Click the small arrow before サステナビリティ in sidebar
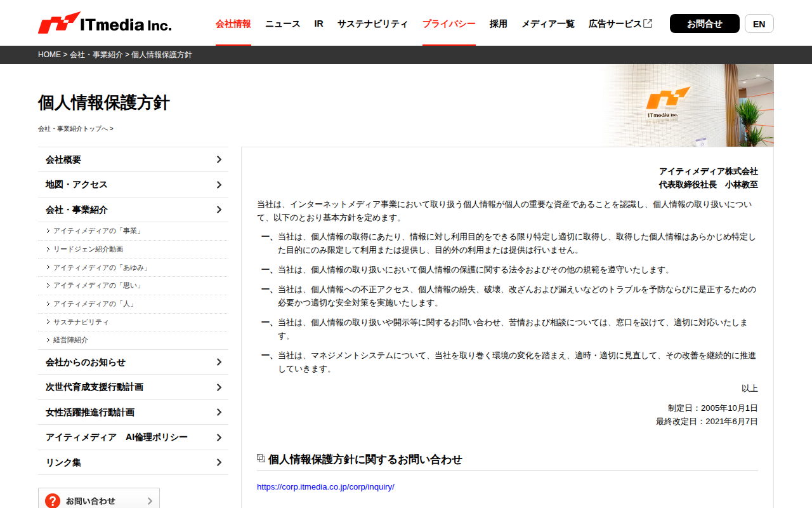 click(x=48, y=322)
